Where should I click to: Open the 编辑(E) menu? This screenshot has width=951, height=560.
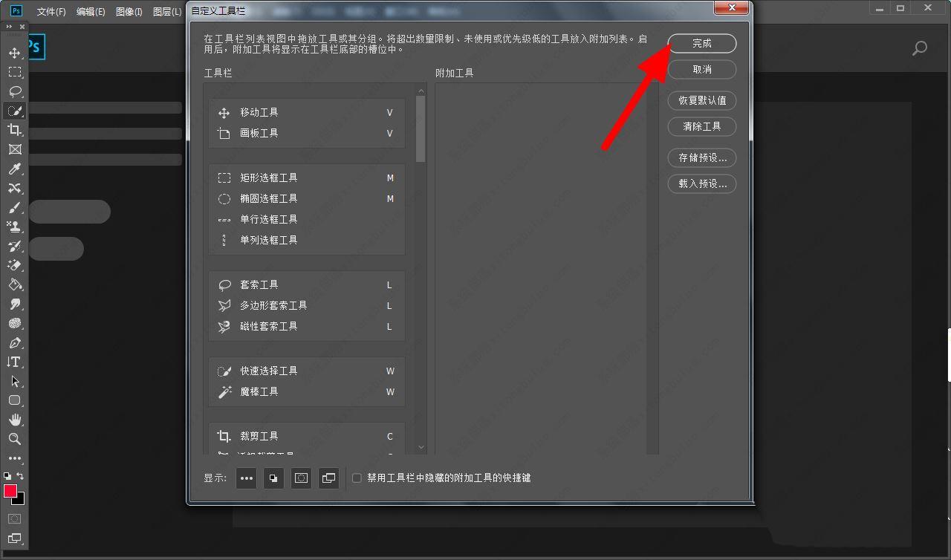pyautogui.click(x=90, y=11)
